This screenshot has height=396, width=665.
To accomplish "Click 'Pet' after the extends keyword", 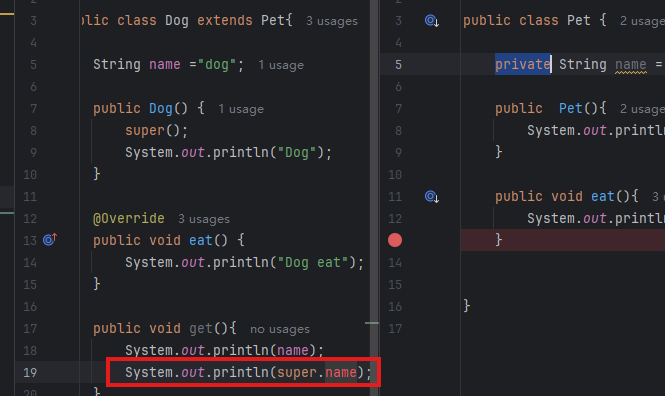I will click(x=273, y=20).
